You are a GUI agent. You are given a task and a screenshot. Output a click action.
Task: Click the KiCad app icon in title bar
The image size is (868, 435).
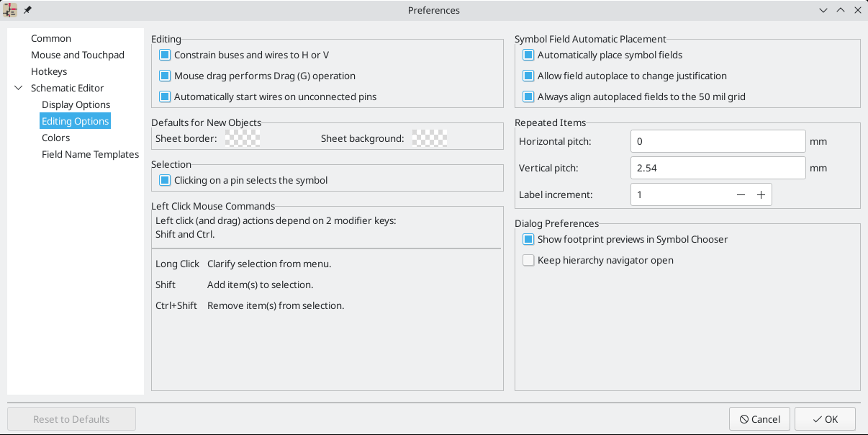click(10, 10)
